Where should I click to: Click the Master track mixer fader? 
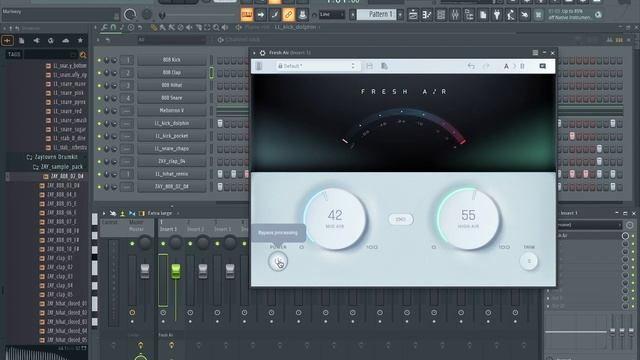(x=145, y=271)
